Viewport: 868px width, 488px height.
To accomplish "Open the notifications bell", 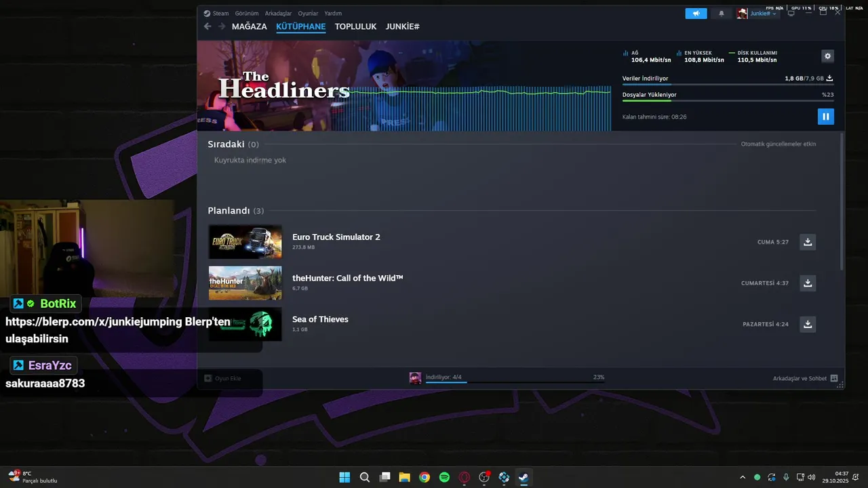I will click(722, 14).
